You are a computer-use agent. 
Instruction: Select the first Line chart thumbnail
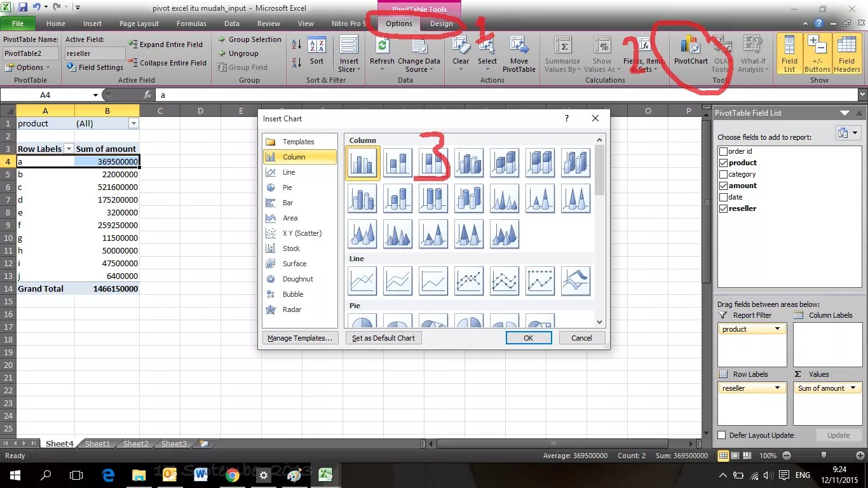point(363,281)
